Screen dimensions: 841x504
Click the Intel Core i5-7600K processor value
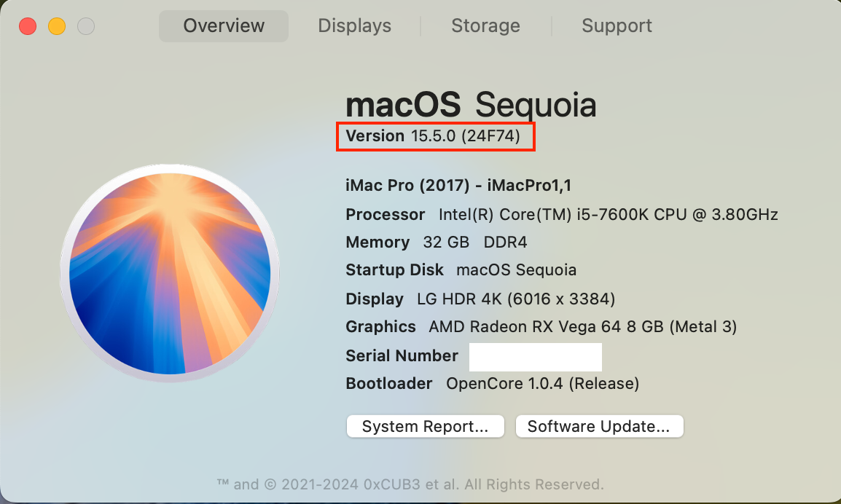(608, 215)
